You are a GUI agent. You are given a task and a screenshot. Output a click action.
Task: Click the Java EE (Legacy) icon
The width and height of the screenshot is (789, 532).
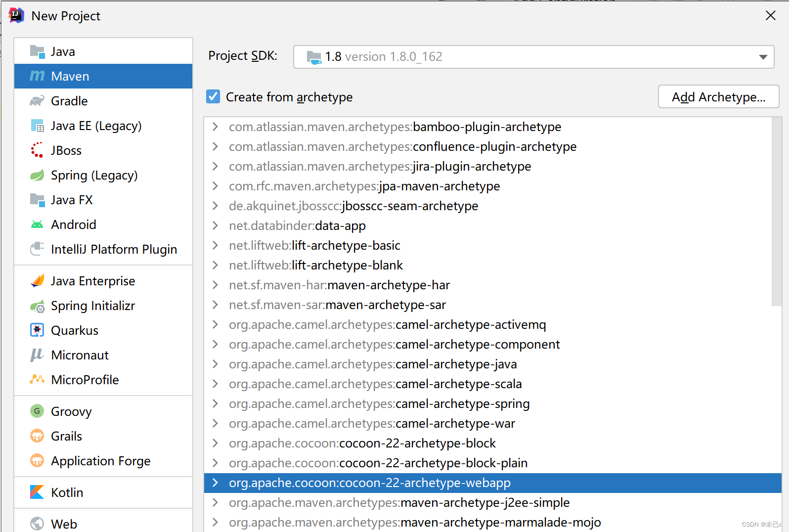[37, 126]
